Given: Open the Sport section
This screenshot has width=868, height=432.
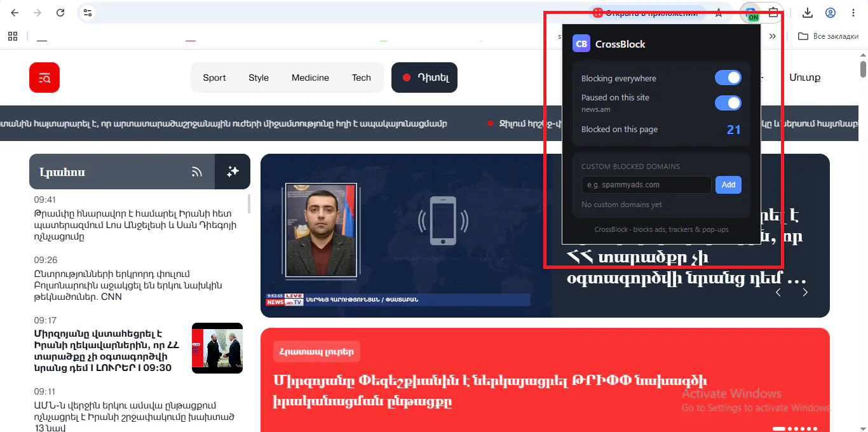Looking at the screenshot, I should [214, 78].
